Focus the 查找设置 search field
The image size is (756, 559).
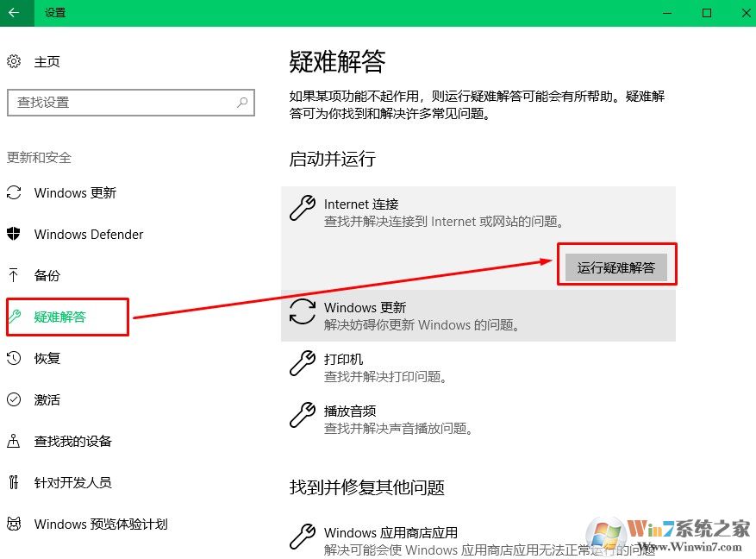coord(131,103)
